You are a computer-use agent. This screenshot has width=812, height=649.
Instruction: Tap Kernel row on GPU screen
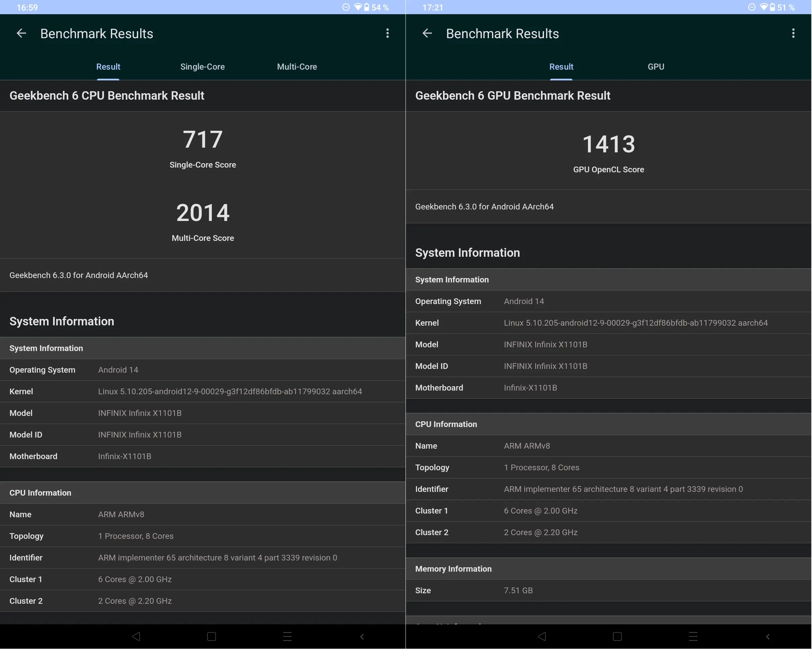tap(609, 323)
